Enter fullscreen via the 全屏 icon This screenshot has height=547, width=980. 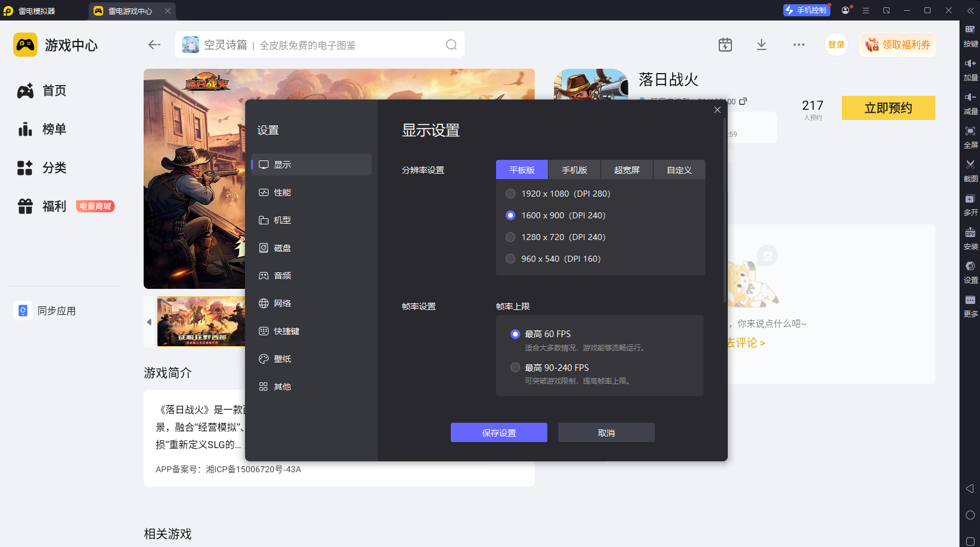point(970,137)
